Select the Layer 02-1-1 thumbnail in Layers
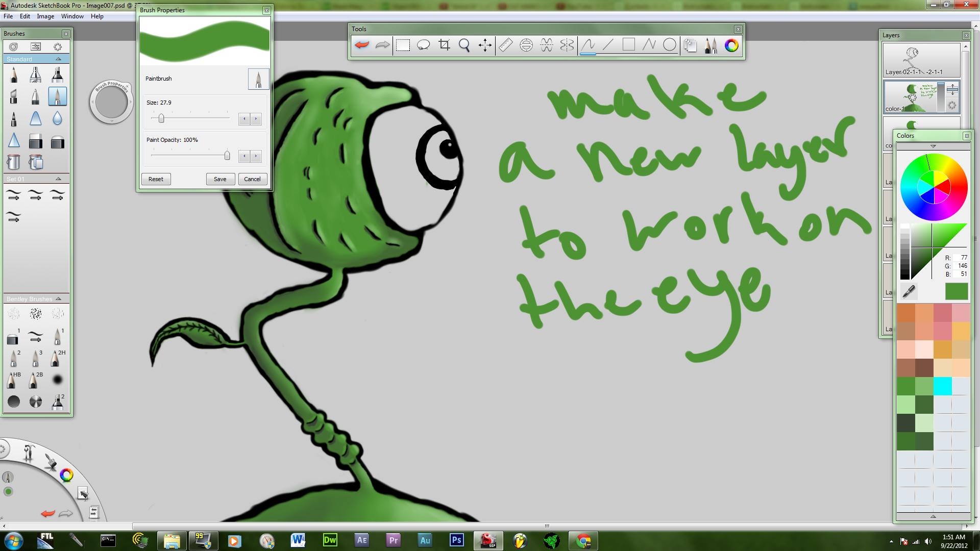 (922, 60)
